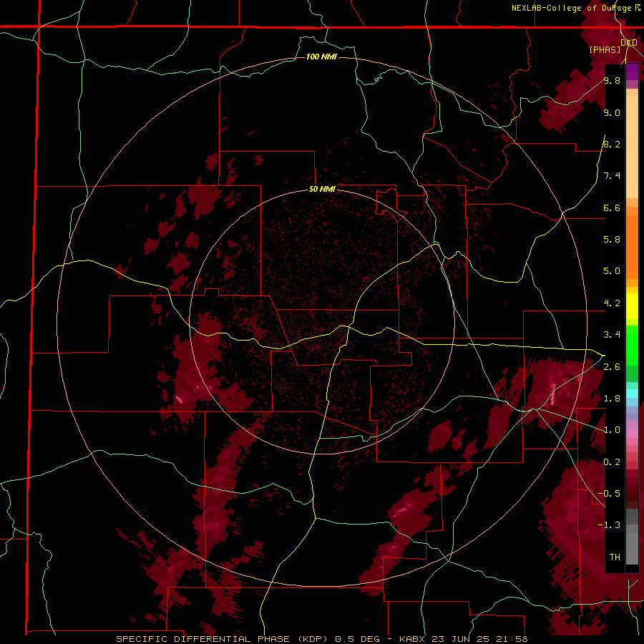Click the -1.3 value on the scale
Viewport: 644px width, 644px height.
pyautogui.click(x=609, y=525)
